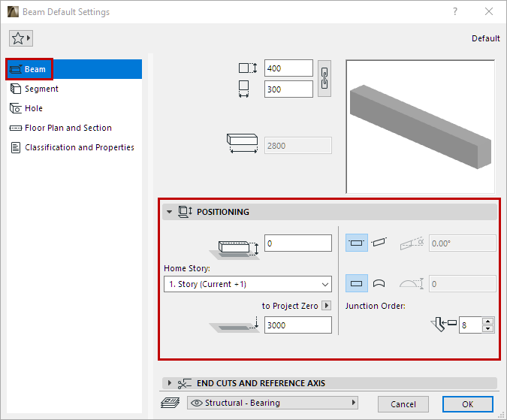Click the Floor Plan and Section icon
The image size is (507, 420).
tap(16, 128)
